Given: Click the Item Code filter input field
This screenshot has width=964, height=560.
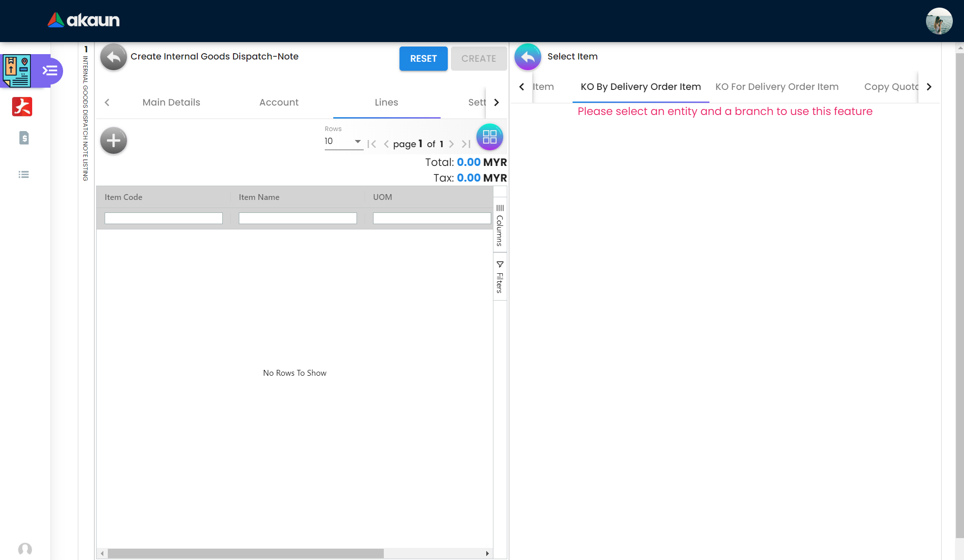Looking at the screenshot, I should tap(163, 218).
